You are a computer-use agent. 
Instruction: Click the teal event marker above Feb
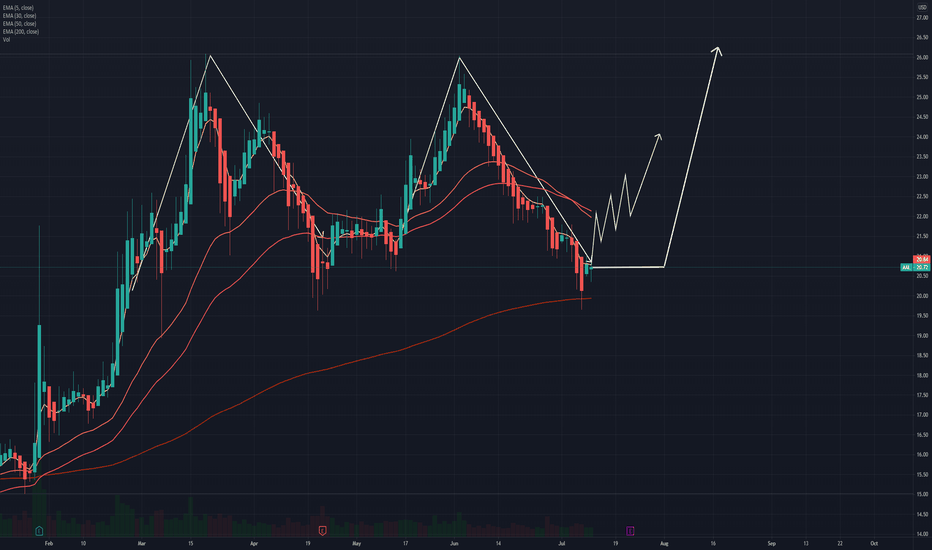tap(39, 530)
